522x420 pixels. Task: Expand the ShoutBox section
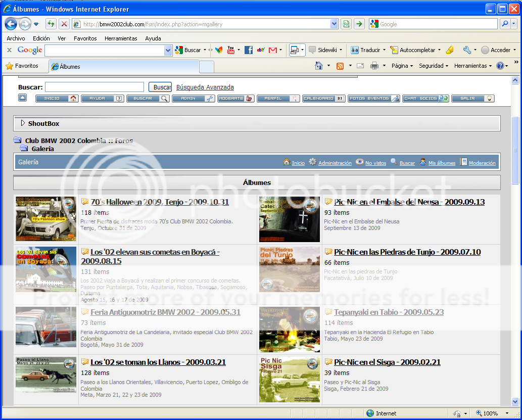(x=23, y=123)
